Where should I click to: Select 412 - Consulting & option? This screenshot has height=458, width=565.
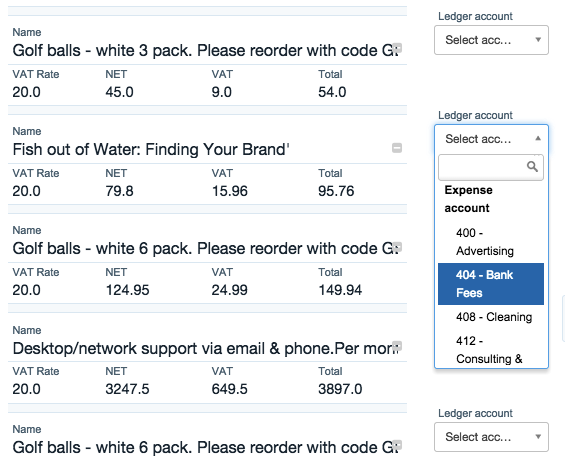coord(491,350)
